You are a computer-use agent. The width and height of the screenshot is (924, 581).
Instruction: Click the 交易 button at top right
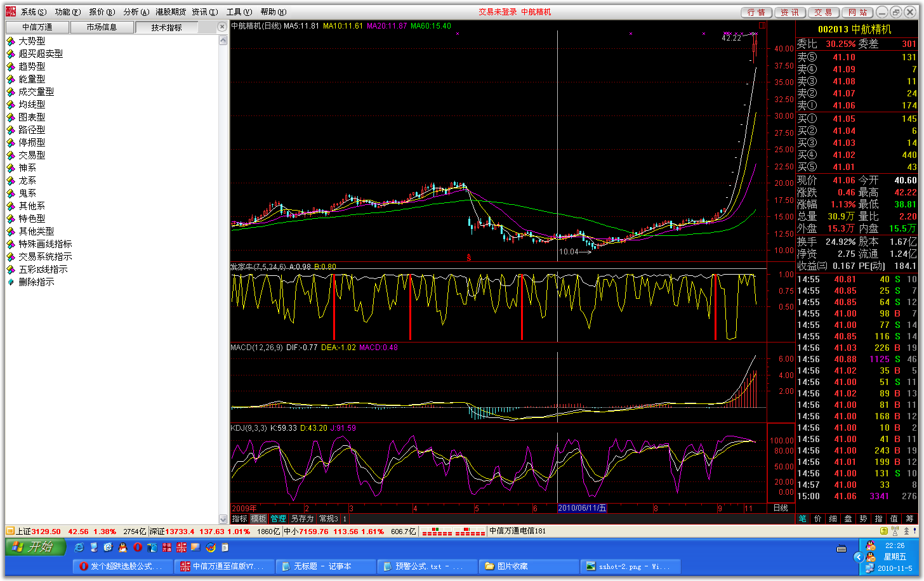pos(824,13)
